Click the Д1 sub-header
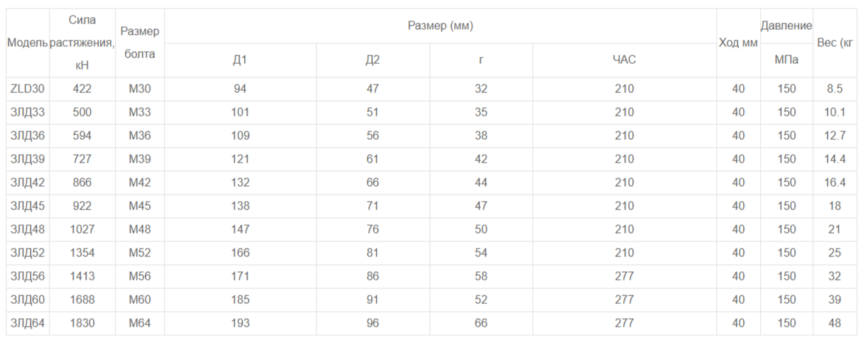Image resolution: width=868 pixels, height=343 pixels. click(240, 60)
